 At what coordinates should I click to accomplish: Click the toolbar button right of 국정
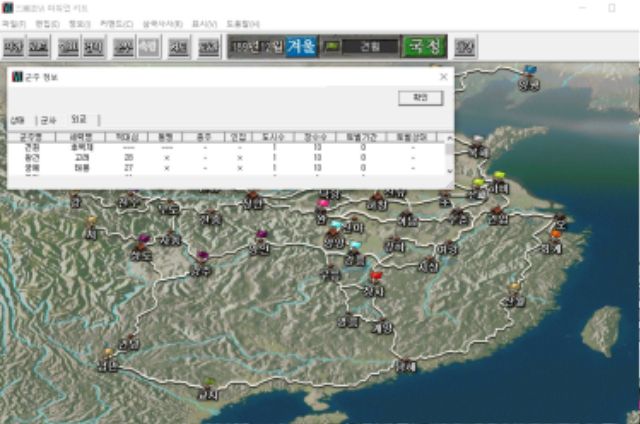(465, 46)
